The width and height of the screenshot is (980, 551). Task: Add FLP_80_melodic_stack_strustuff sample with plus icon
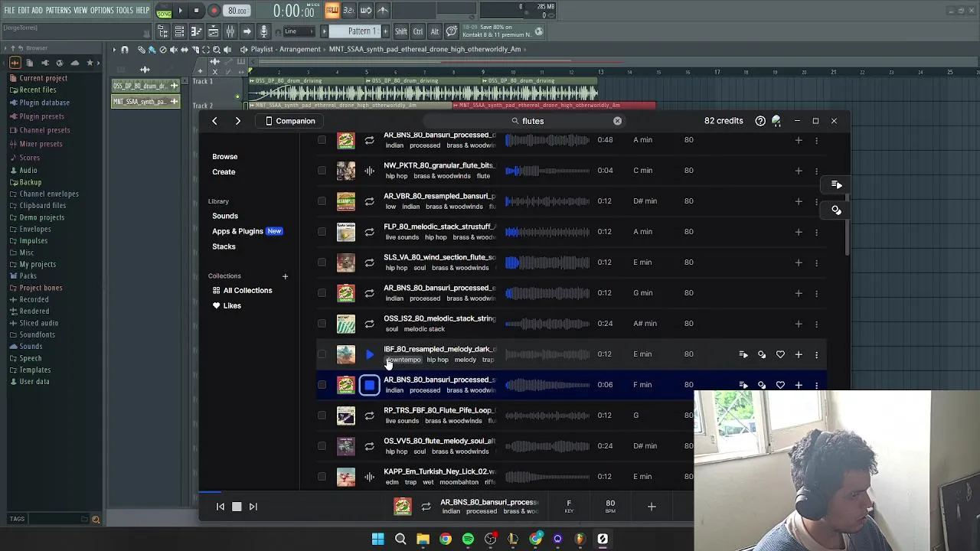799,232
